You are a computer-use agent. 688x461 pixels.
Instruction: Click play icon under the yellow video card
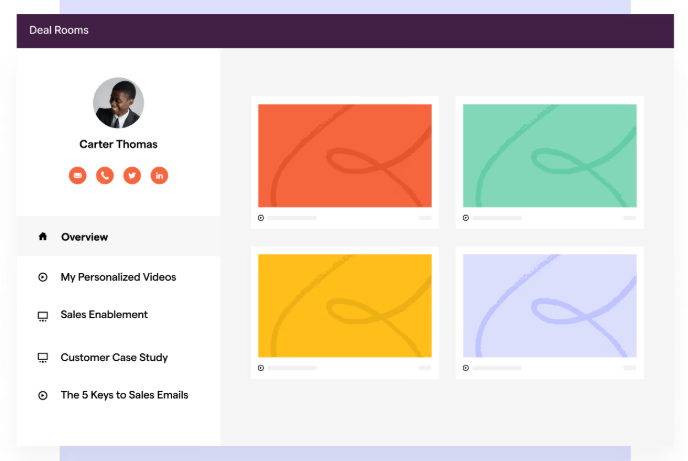tap(261, 368)
